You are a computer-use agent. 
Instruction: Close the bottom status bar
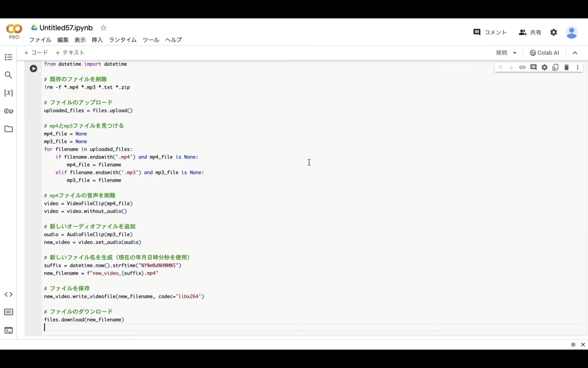point(583,345)
